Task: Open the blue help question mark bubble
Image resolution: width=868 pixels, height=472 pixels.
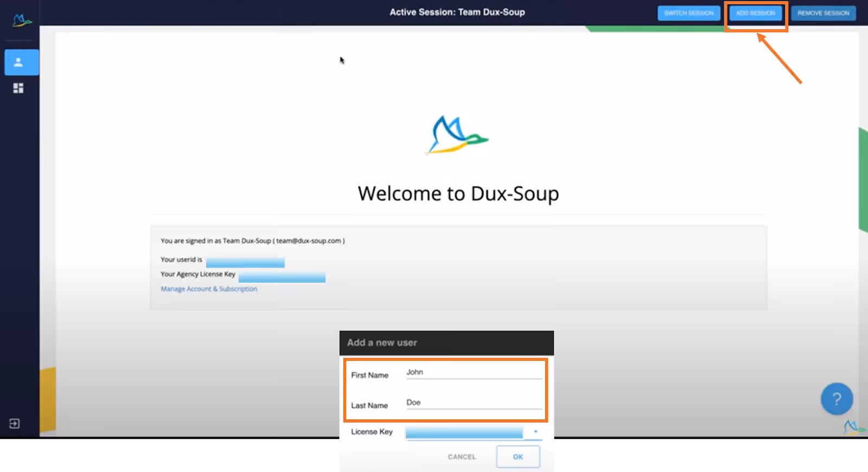Action: [837, 399]
